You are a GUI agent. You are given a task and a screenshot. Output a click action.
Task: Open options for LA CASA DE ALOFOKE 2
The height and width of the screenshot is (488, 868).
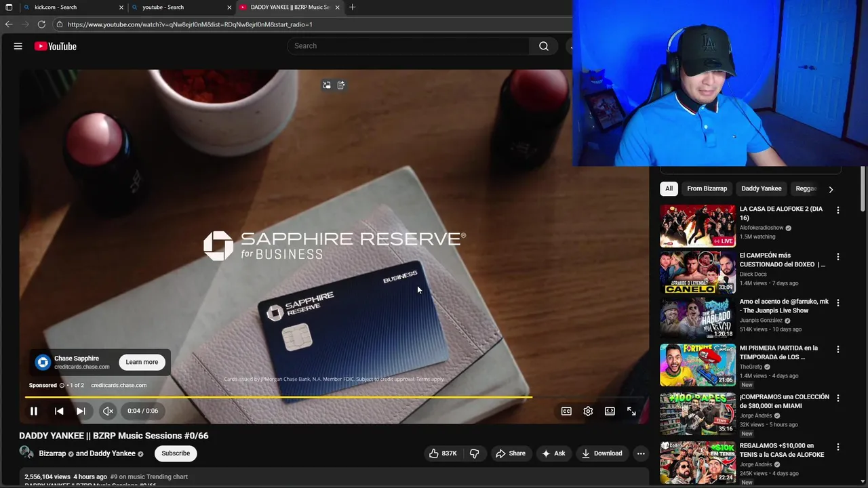click(837, 210)
